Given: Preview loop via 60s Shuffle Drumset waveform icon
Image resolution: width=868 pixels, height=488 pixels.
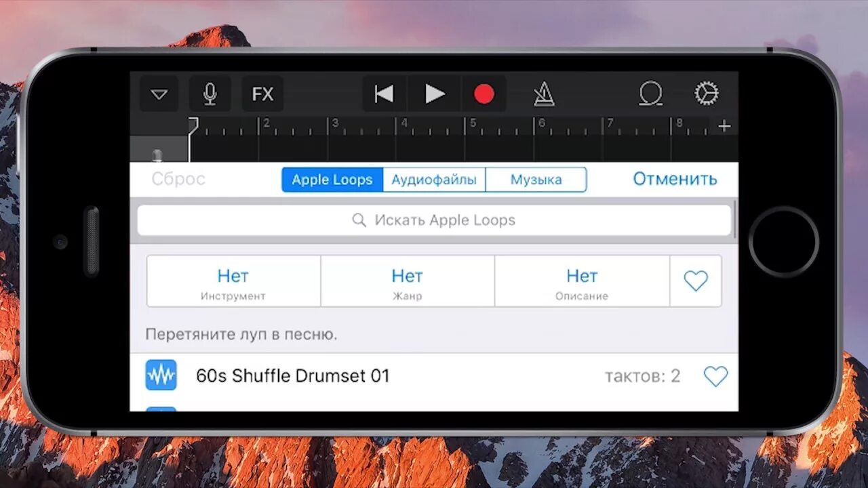Looking at the screenshot, I should 161,375.
